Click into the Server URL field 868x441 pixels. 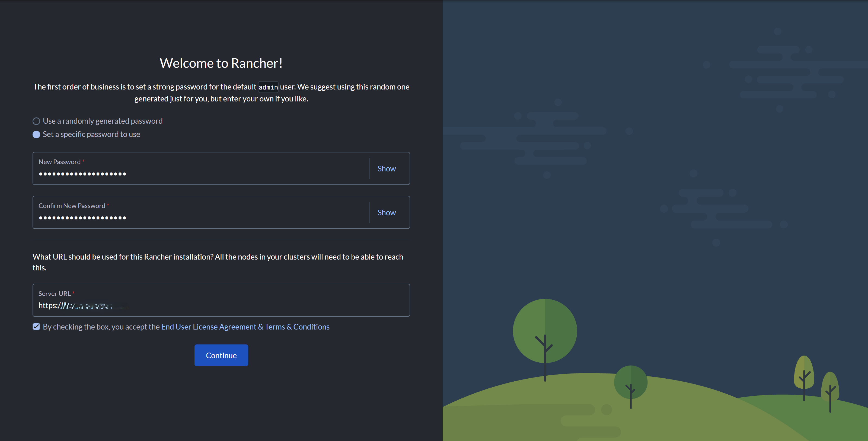(x=236, y=306)
